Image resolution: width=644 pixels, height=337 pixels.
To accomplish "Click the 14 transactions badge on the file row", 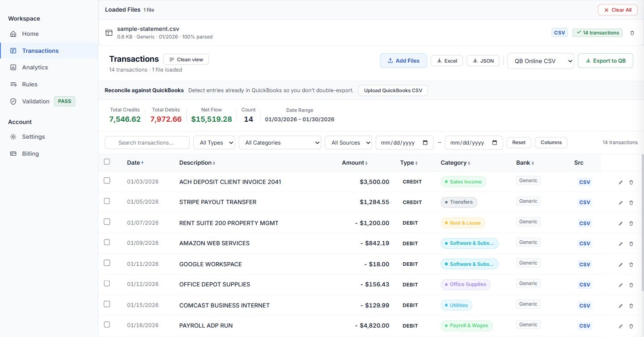I will (x=597, y=33).
